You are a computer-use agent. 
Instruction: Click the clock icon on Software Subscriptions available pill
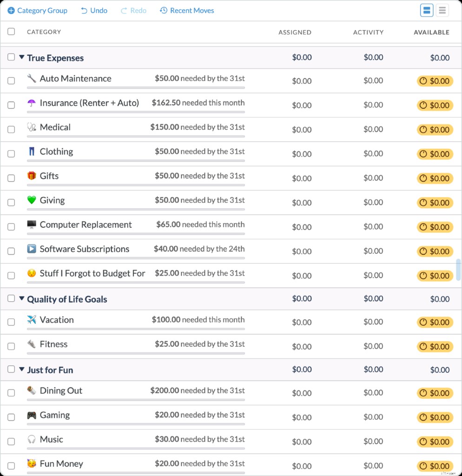point(423,251)
